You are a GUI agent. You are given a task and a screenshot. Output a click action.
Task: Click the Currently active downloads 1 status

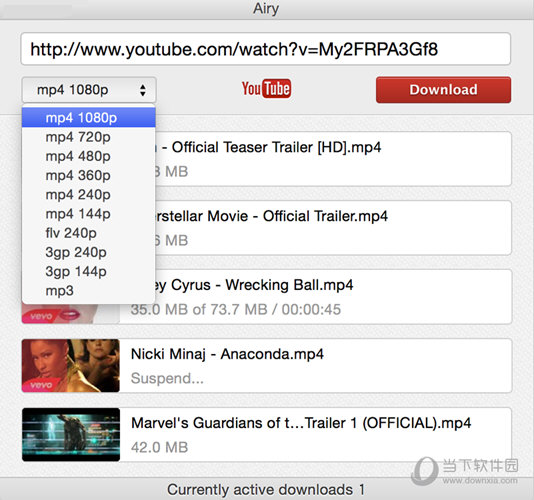click(x=266, y=490)
